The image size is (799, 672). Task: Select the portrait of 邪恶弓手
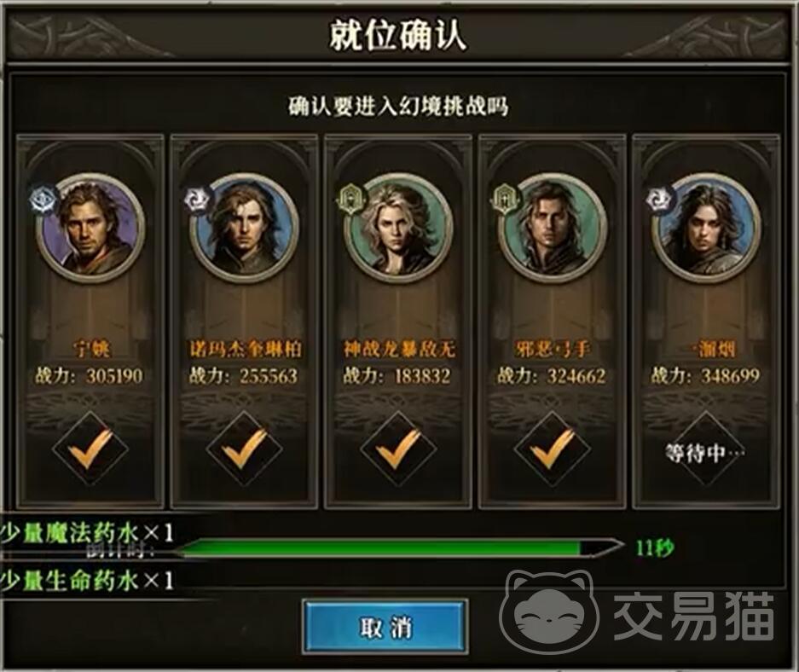[x=553, y=227]
